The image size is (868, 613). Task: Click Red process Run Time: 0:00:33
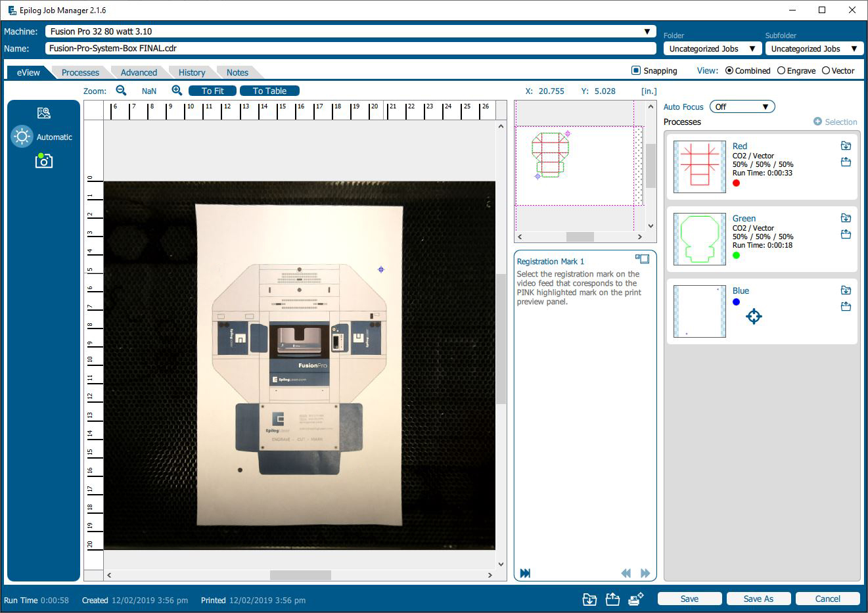[762, 173]
